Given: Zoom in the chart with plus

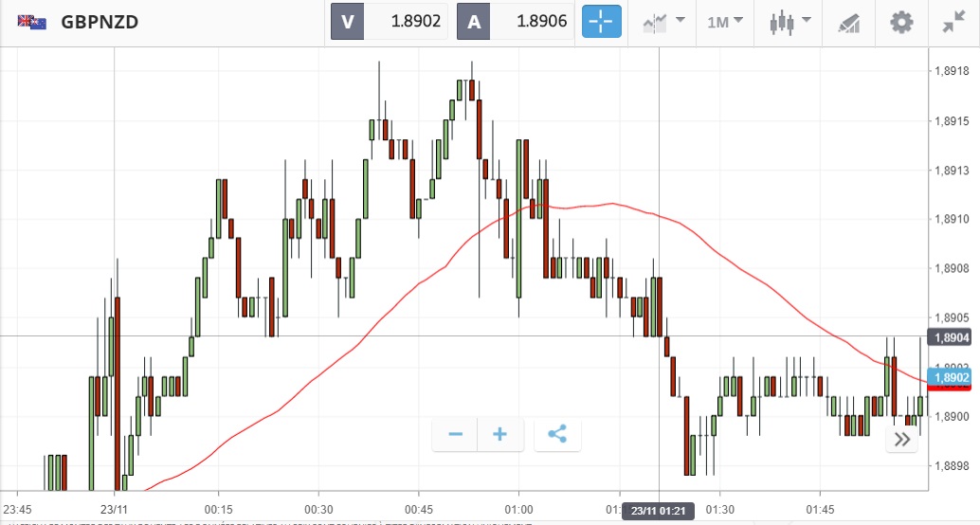Looking at the screenshot, I should click(x=499, y=435).
